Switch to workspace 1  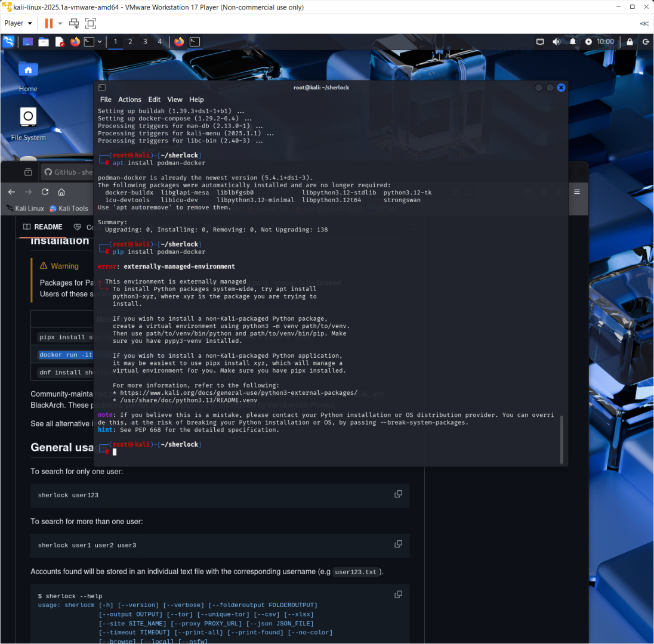(116, 42)
